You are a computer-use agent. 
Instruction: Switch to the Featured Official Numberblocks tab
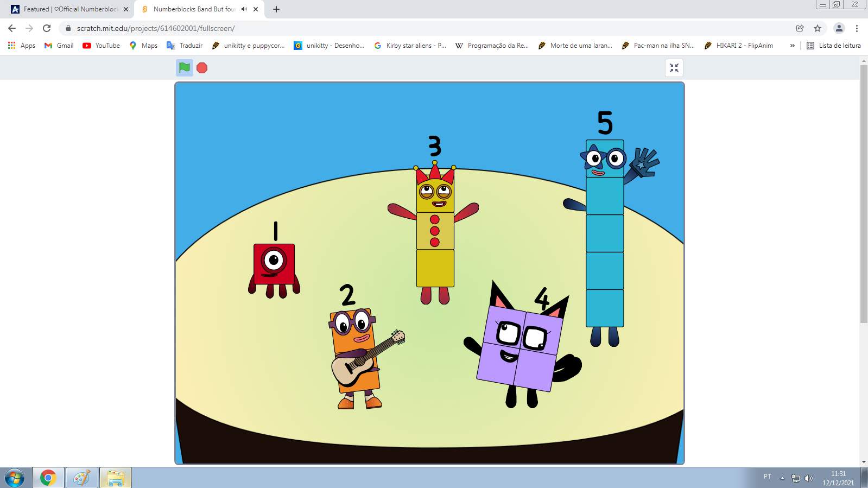coord(68,9)
